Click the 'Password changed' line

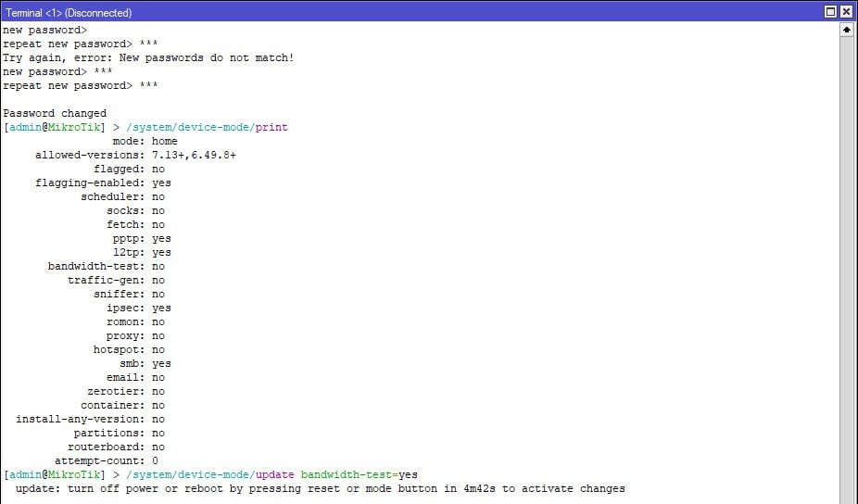(x=55, y=113)
